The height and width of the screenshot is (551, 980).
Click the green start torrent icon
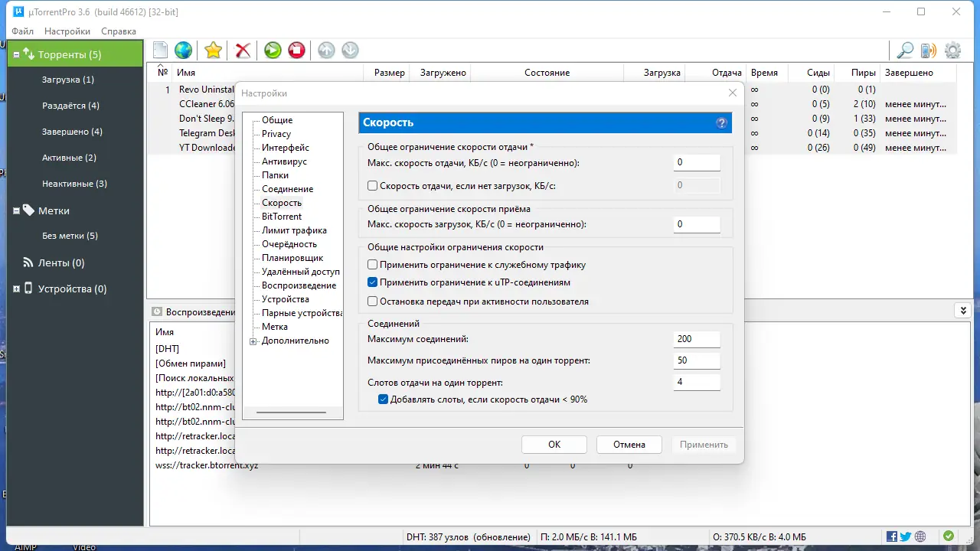(273, 51)
